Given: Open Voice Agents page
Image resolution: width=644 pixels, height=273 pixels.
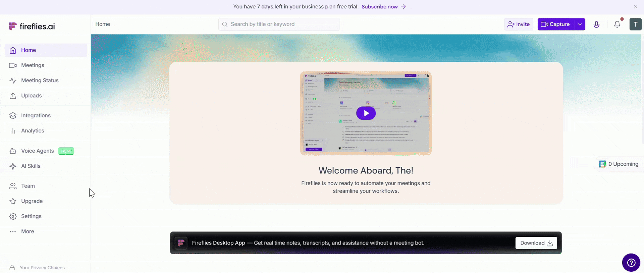Looking at the screenshot, I should 46,151.
